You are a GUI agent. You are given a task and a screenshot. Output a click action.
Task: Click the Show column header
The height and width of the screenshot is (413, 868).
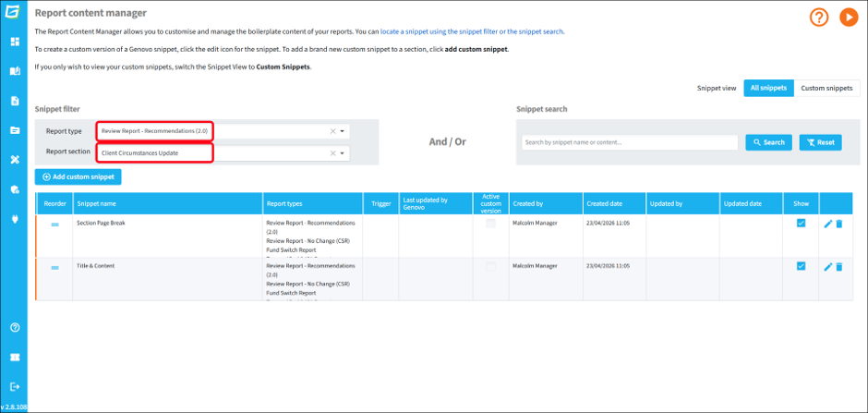pyautogui.click(x=801, y=204)
